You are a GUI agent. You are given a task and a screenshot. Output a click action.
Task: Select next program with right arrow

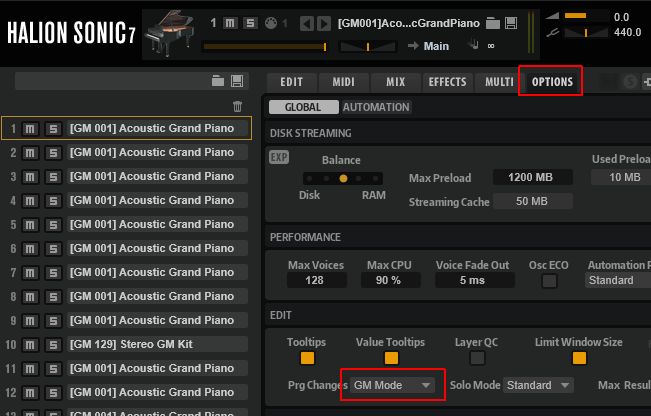click(x=324, y=23)
